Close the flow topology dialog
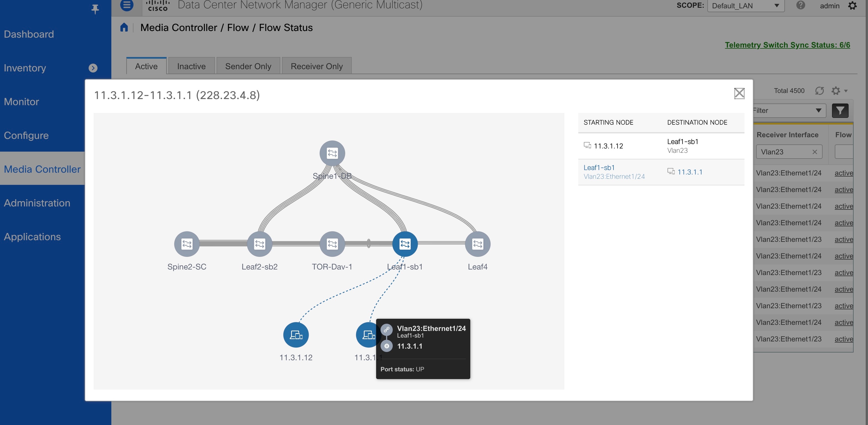 tap(739, 93)
